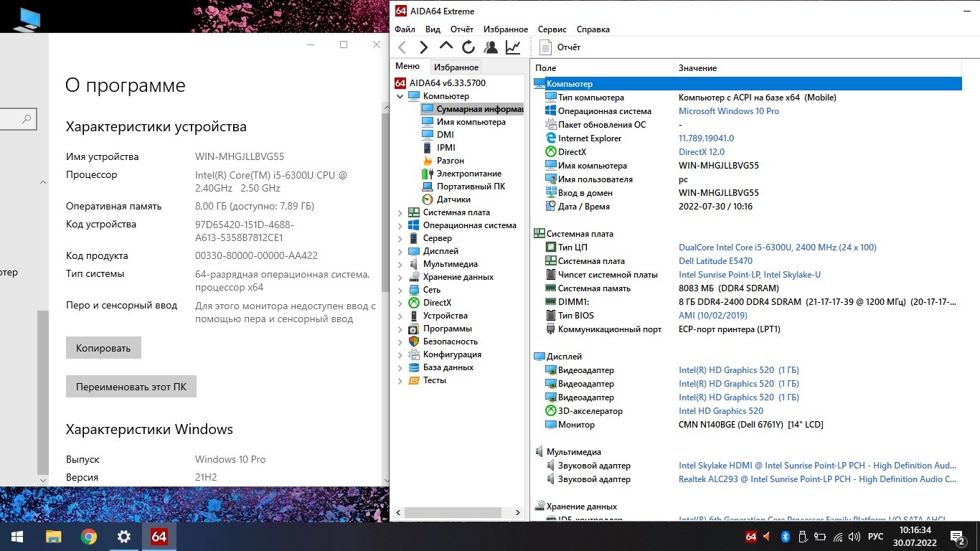The width and height of the screenshot is (980, 551).
Task: Expand the DirectX tree node
Action: (400, 303)
